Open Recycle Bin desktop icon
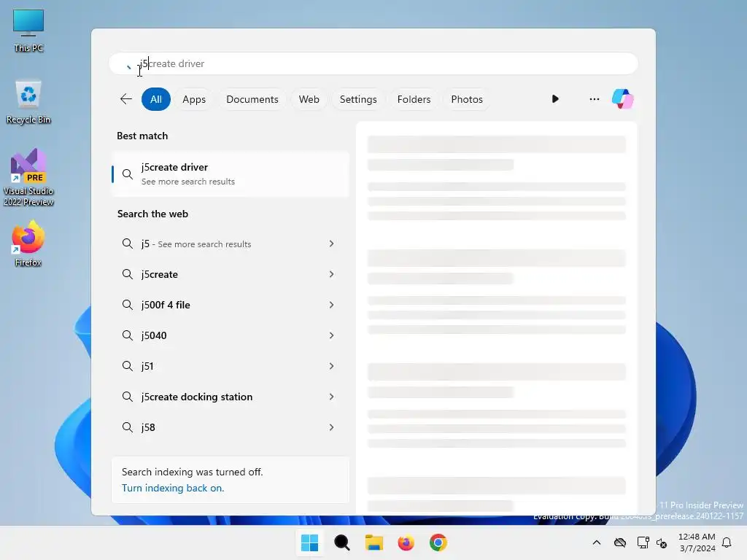Image resolution: width=747 pixels, height=560 pixels. click(x=28, y=102)
